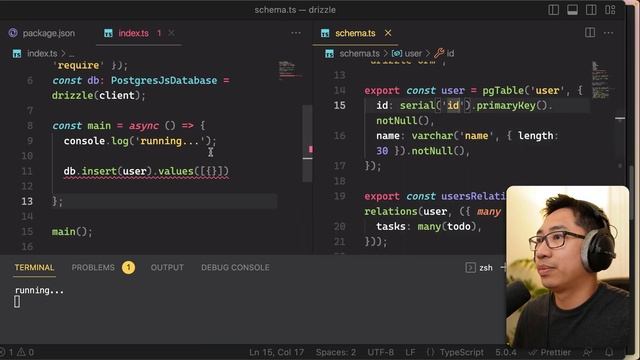Click PostgresJsDatabase type on line 6
640x360 pixels.
pyautogui.click(x=164, y=80)
